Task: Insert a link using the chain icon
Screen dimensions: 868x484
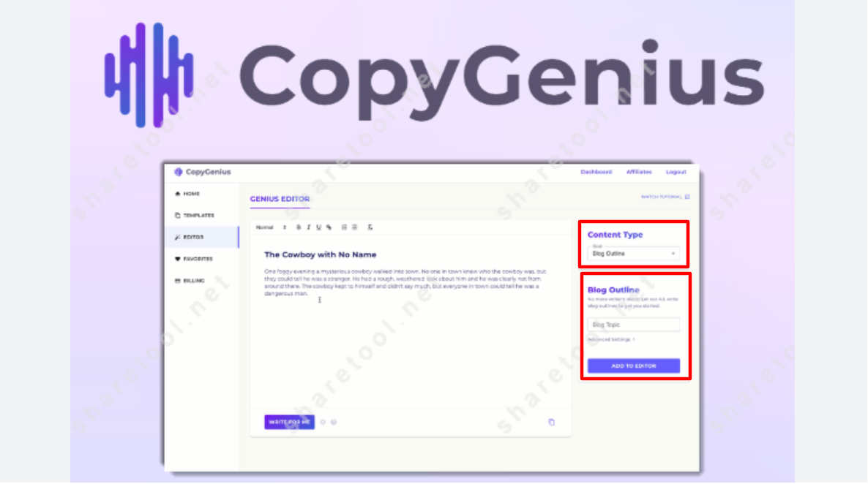Action: click(329, 227)
